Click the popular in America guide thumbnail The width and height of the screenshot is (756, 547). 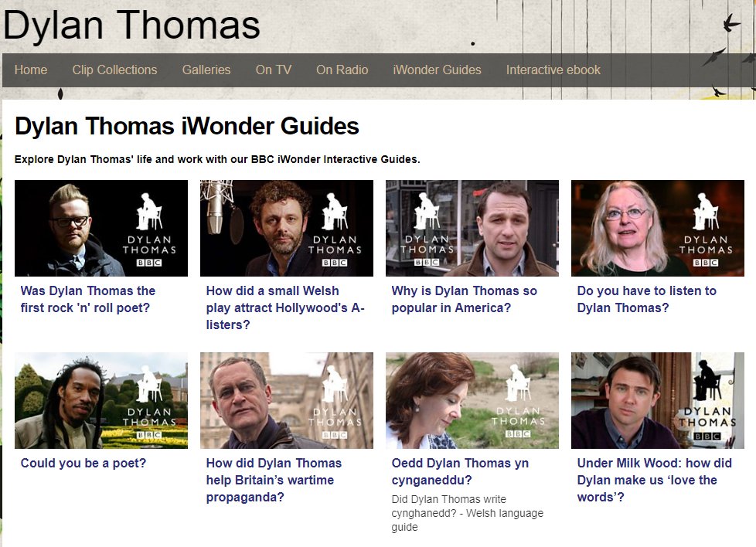tap(472, 229)
